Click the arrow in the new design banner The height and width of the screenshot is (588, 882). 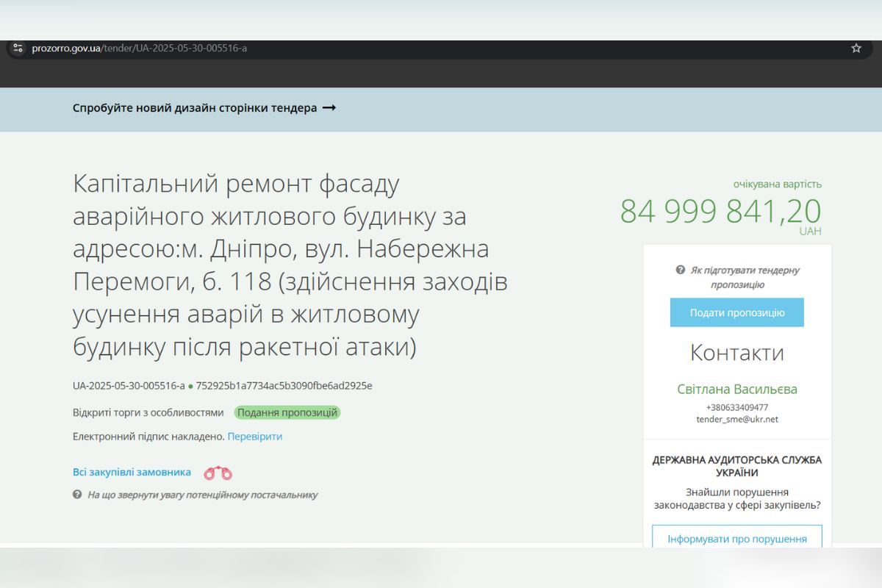click(x=330, y=107)
